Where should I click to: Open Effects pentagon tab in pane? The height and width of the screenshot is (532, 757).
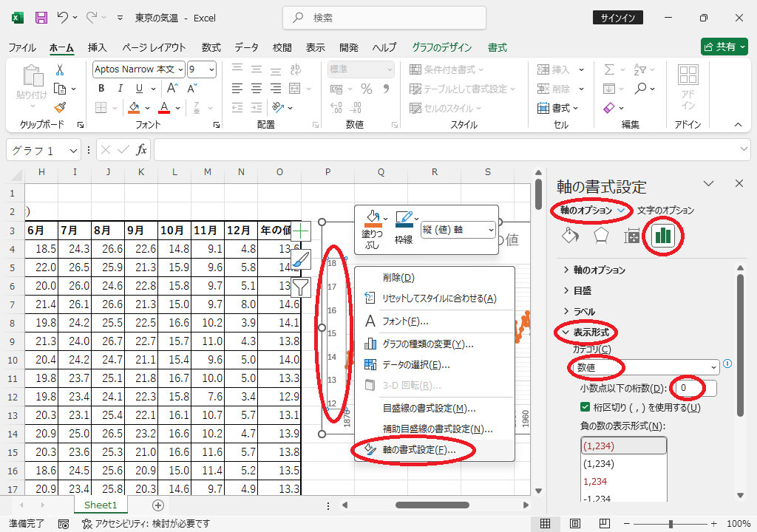600,236
